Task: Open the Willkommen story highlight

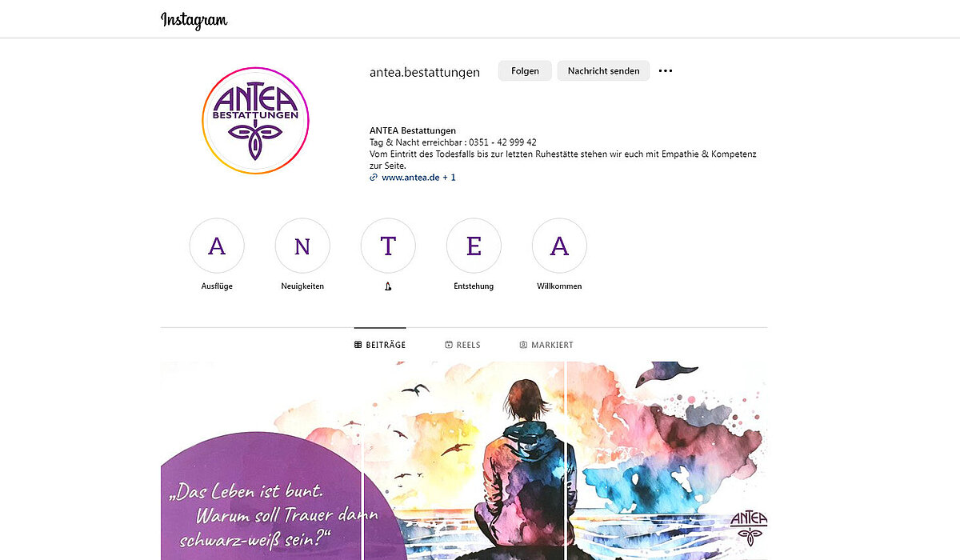Action: pos(559,246)
